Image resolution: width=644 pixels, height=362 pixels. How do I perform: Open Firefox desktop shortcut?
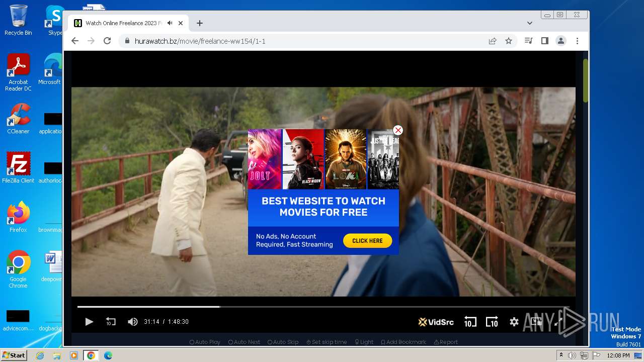tap(18, 217)
